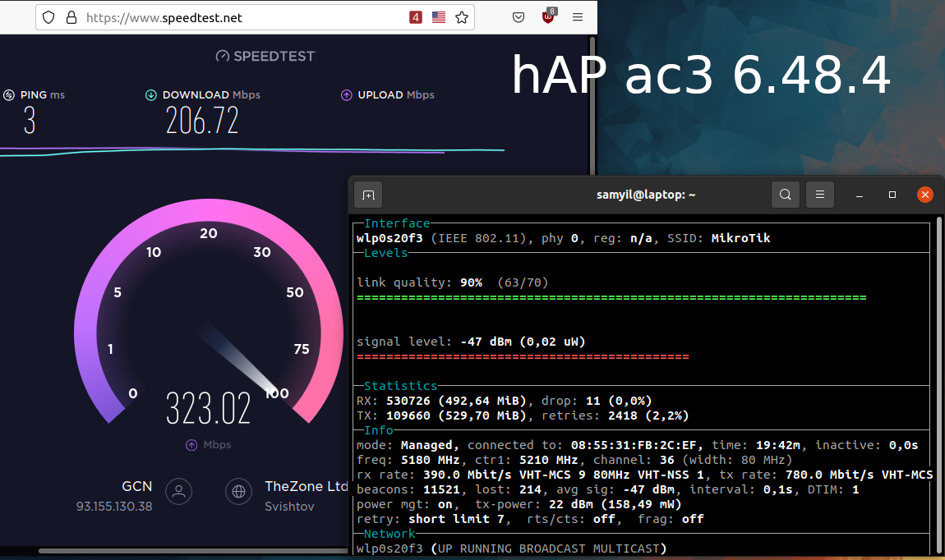Click the globe icon beside TheZone Ltd
The image size is (945, 560).
click(239, 491)
